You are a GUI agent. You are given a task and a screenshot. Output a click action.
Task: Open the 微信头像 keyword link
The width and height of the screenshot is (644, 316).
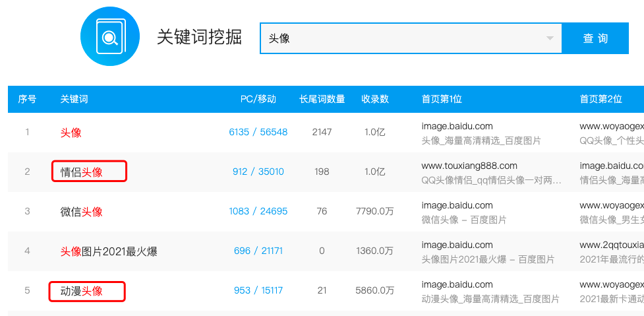tap(82, 212)
